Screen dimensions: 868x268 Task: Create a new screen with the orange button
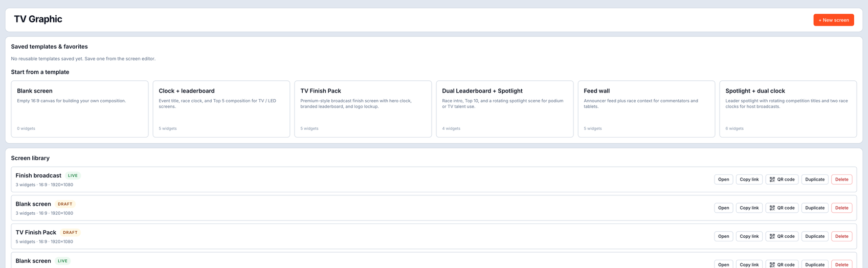click(833, 20)
